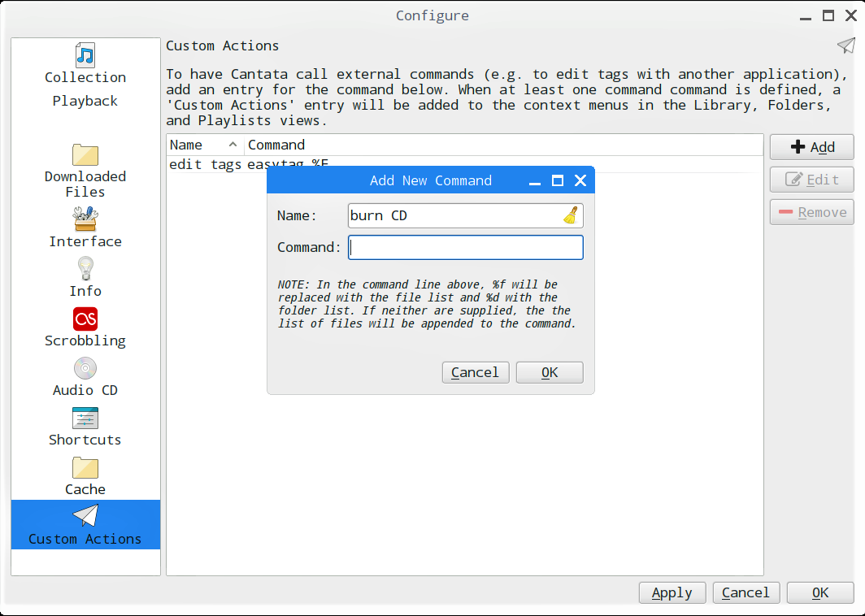Screen dimensions: 865x616
Task: Go to the Playback settings page
Action: tap(85, 101)
